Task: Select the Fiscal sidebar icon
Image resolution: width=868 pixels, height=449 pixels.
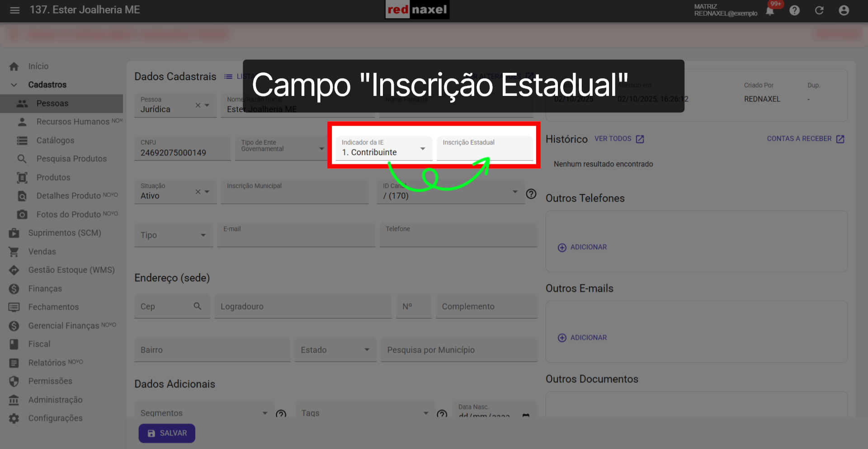Action: (x=14, y=344)
